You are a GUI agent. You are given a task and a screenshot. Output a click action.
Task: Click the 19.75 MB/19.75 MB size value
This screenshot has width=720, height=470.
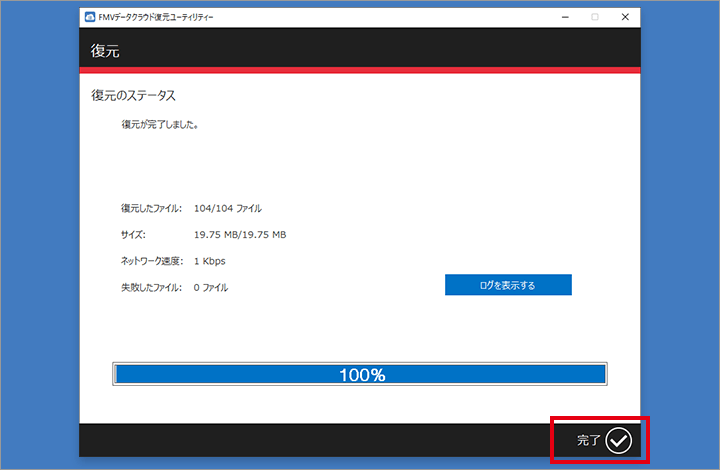click(240, 234)
